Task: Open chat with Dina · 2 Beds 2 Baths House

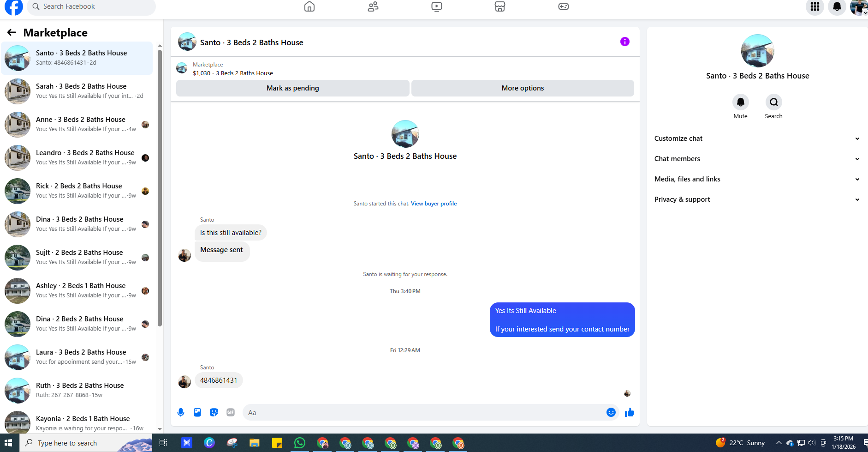Action: 77,324
